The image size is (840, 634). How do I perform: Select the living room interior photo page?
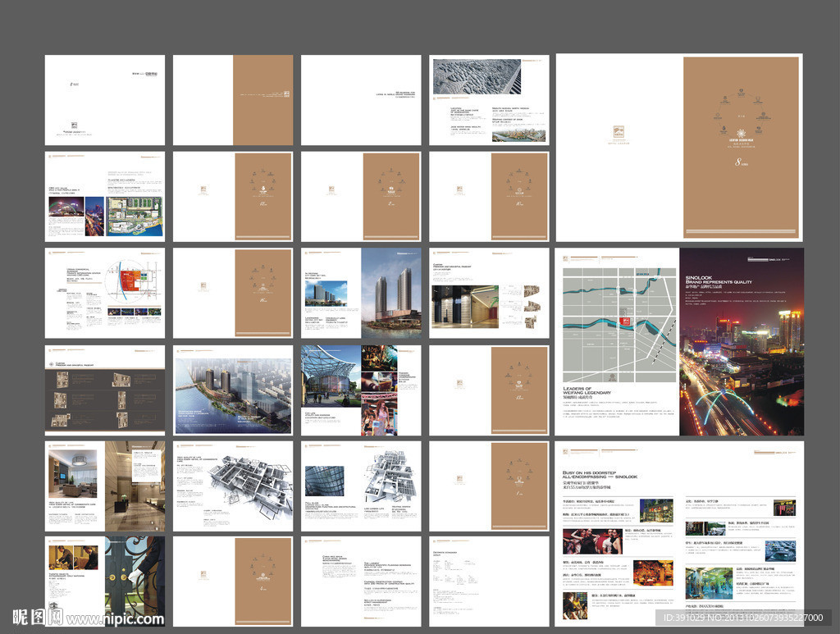click(105, 486)
